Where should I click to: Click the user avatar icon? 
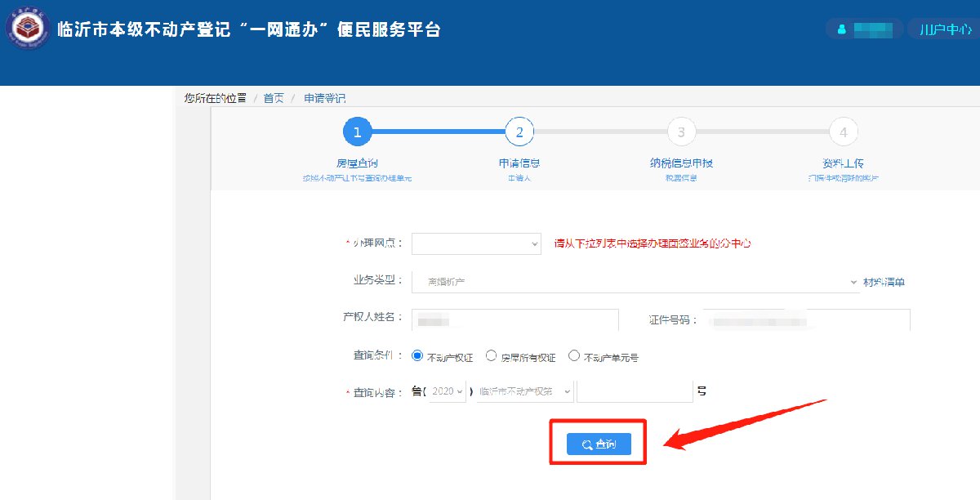coord(842,29)
